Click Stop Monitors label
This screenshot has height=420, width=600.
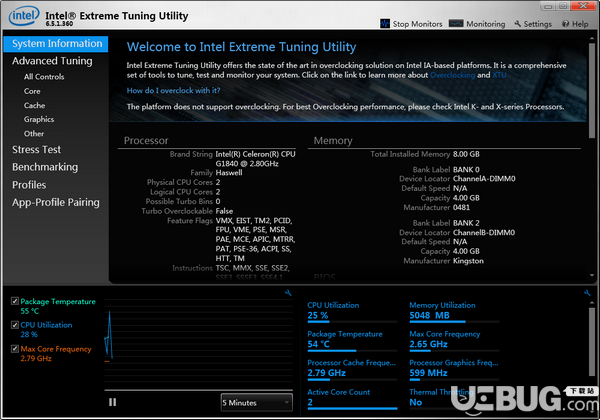tap(417, 24)
